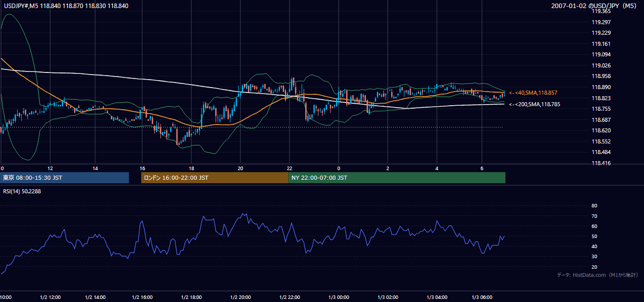Click the 2007-01-02 USD/JPY (M5) title

(595, 6)
